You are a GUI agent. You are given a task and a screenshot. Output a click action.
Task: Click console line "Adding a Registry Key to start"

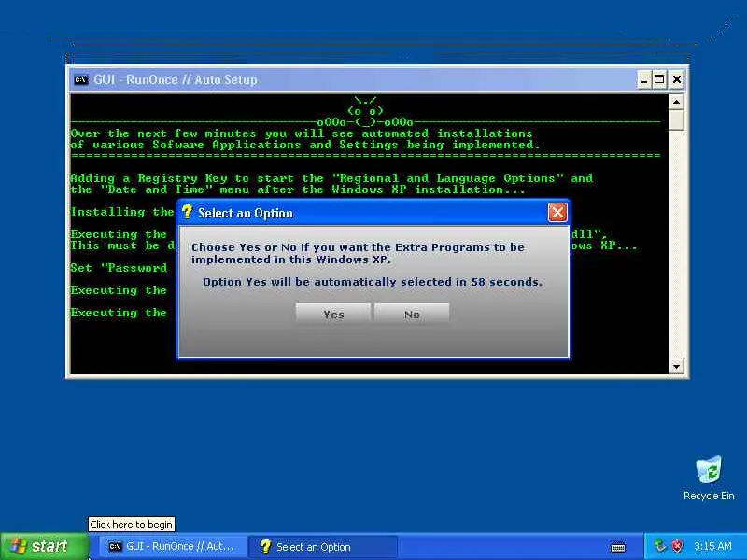coord(331,178)
